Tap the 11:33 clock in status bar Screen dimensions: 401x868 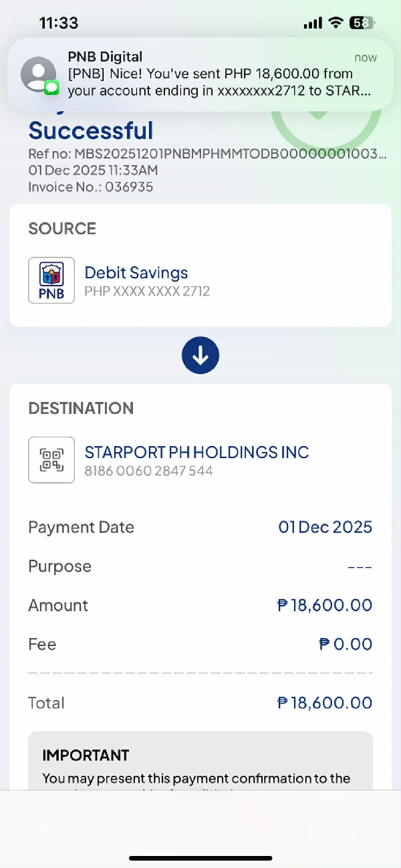(59, 23)
